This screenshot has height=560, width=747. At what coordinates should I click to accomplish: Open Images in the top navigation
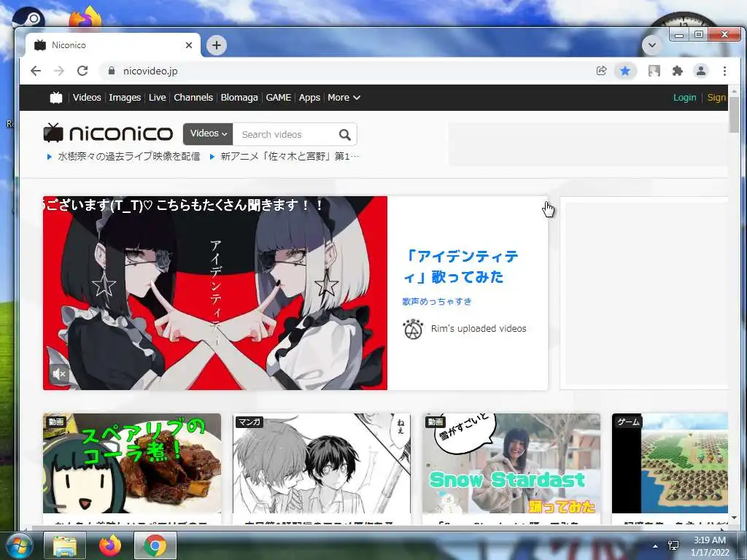tap(125, 98)
